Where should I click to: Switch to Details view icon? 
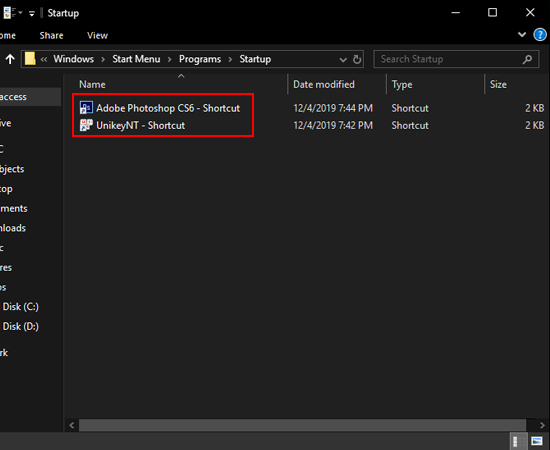(518, 441)
